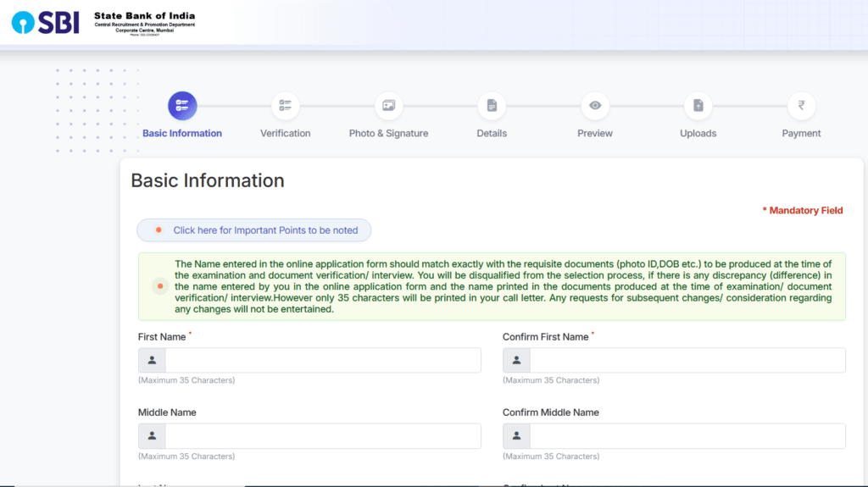
Task: Click the name-matching notice paragraph
Action: click(x=504, y=286)
